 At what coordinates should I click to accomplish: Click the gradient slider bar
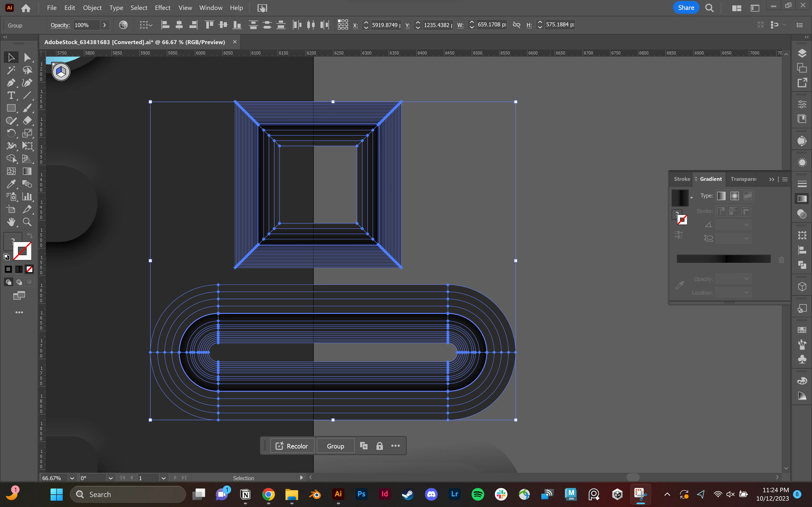[x=723, y=259]
